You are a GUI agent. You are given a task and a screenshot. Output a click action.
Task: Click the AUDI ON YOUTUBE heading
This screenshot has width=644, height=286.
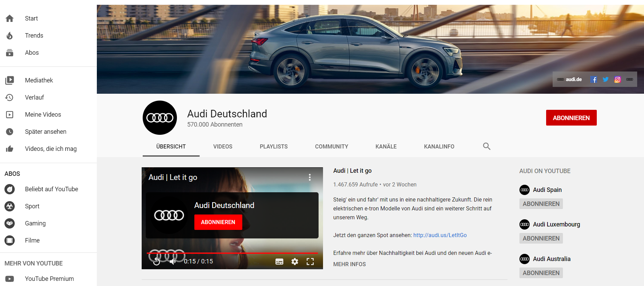[x=545, y=171]
